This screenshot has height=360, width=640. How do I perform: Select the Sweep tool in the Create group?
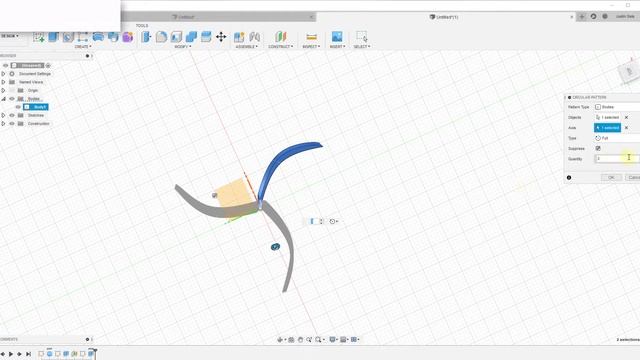click(83, 37)
